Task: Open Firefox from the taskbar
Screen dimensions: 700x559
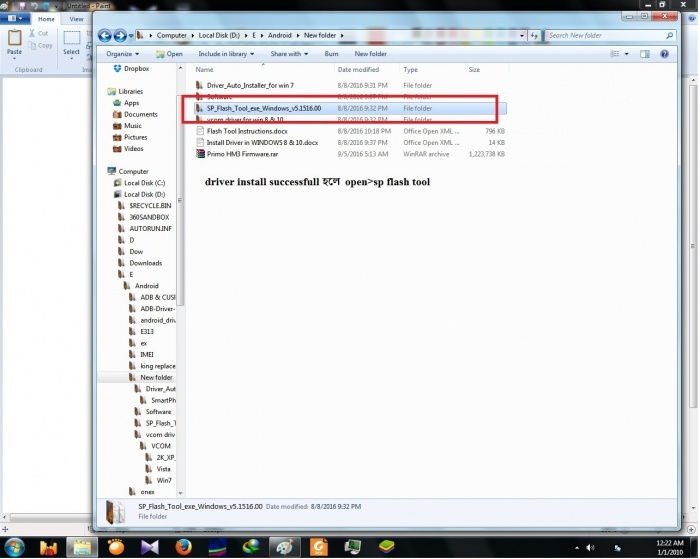Action: click(x=183, y=547)
